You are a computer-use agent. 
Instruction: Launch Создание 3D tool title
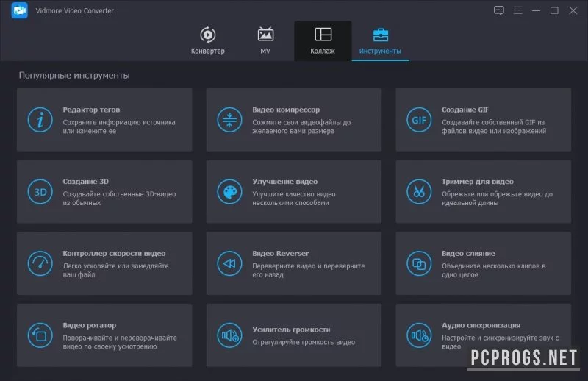point(85,181)
